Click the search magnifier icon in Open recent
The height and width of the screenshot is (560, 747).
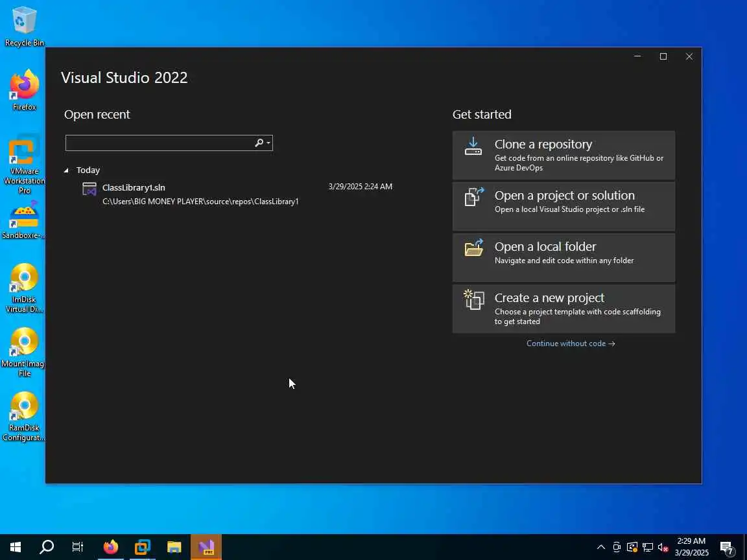coord(259,143)
